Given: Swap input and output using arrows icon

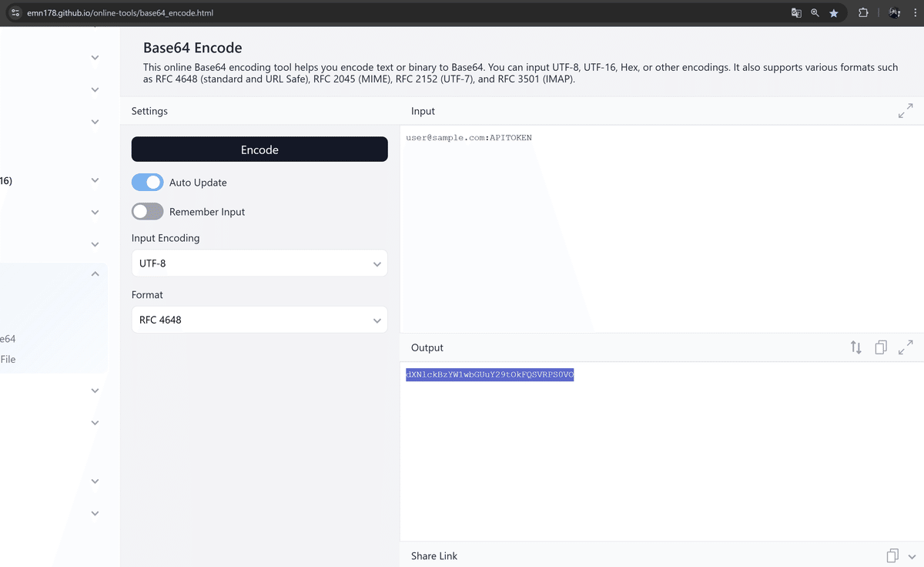Looking at the screenshot, I should (856, 347).
